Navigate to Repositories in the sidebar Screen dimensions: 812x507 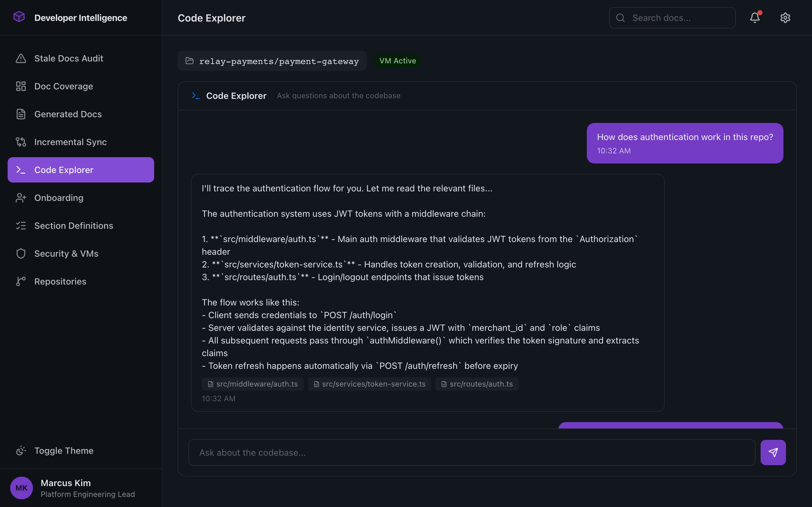click(60, 281)
